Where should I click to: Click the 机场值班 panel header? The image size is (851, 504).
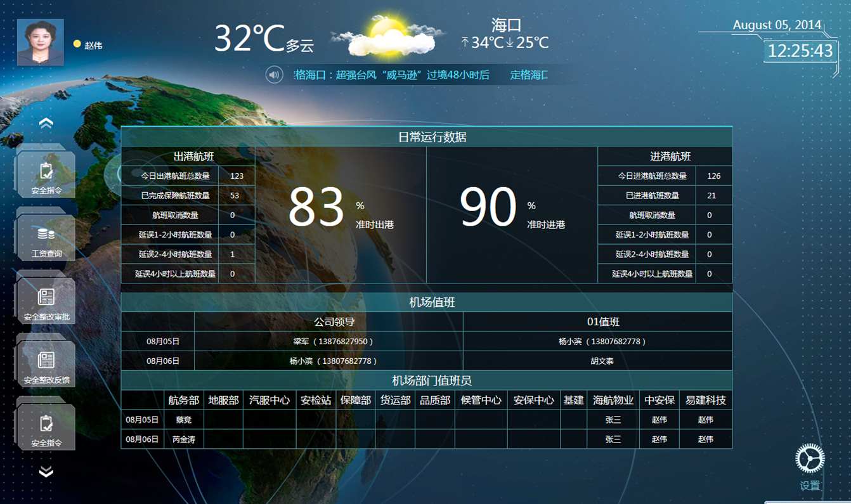coord(427,302)
